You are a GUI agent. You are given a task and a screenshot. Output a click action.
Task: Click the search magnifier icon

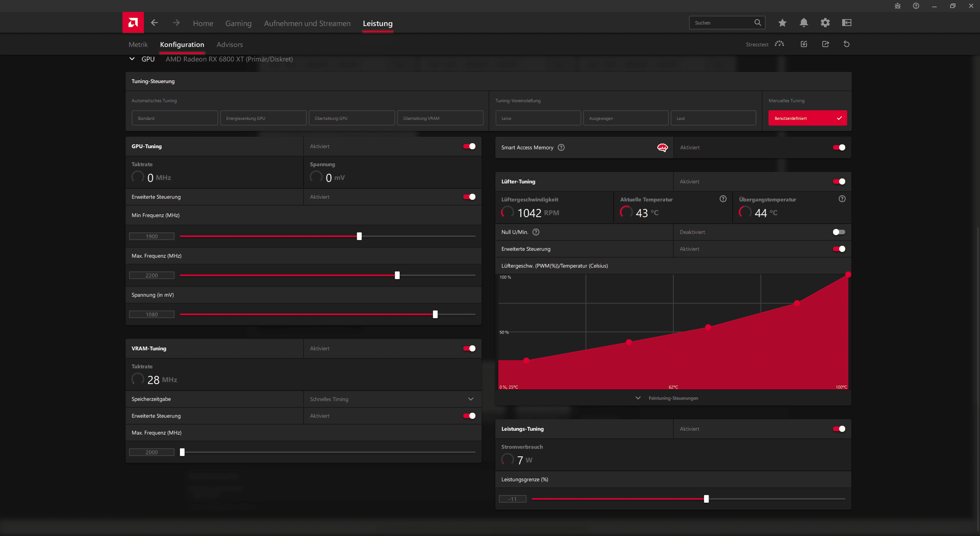pyautogui.click(x=758, y=23)
